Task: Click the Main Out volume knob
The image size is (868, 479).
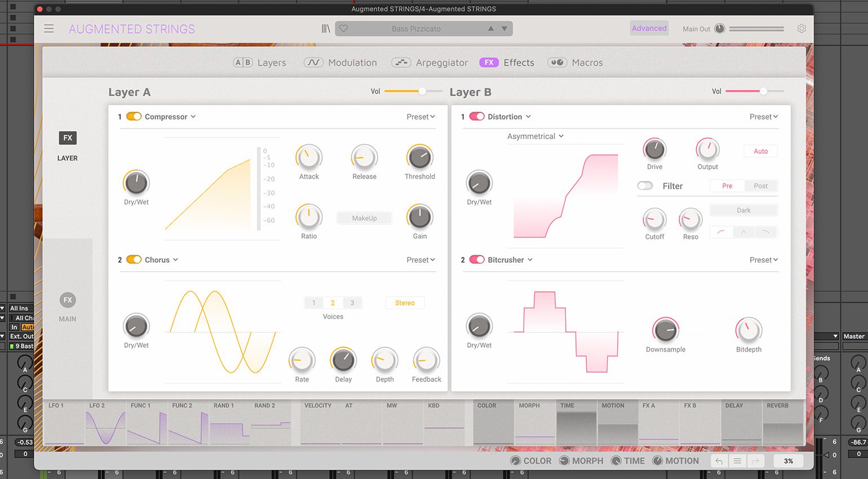Action: click(x=720, y=29)
